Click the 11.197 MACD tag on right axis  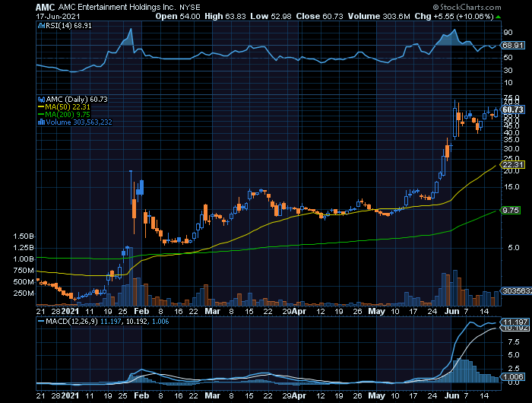(515, 322)
